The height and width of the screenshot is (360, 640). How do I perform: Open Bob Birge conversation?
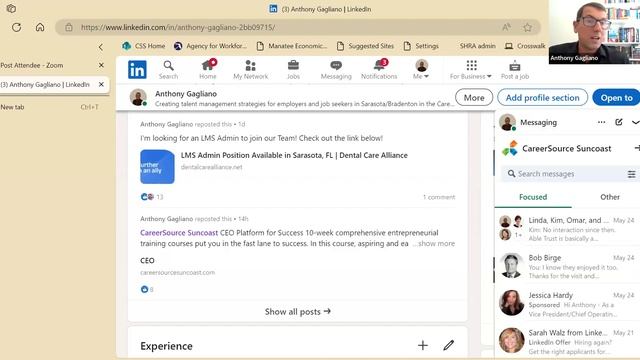[x=567, y=267]
